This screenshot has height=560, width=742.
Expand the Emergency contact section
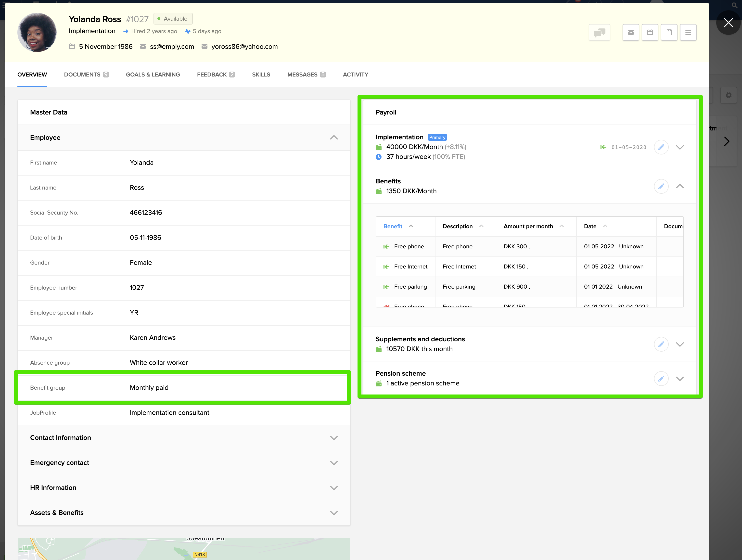click(x=333, y=463)
